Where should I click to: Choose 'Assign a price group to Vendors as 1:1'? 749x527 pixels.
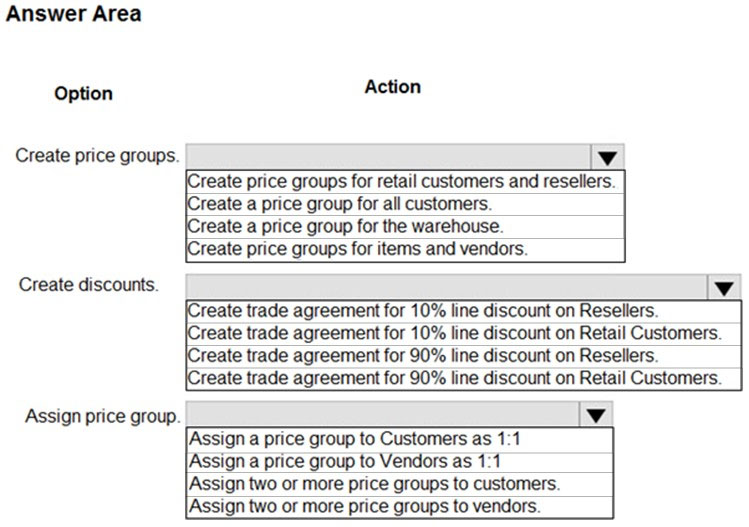coord(399,462)
